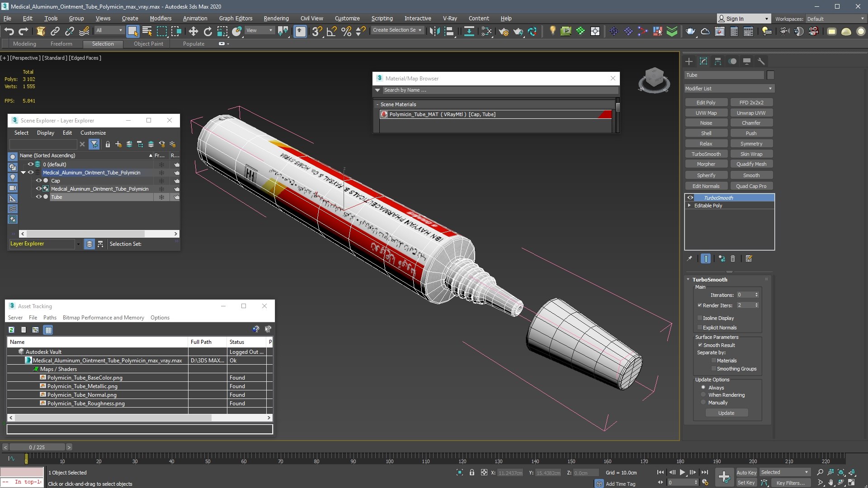This screenshot has height=488, width=868.
Task: Toggle the Angle Snap icon
Action: pos(331,31)
